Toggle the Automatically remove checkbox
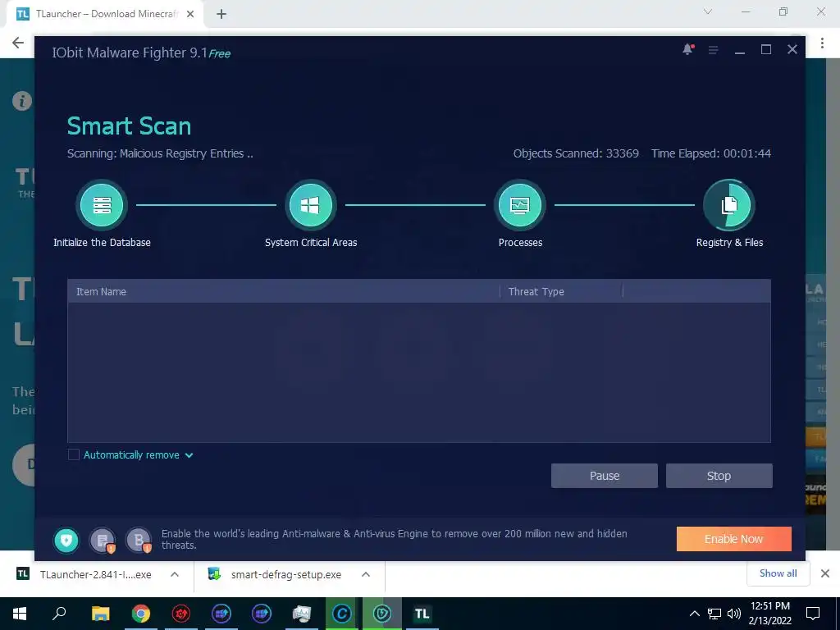Image resolution: width=840 pixels, height=630 pixels. 74,454
